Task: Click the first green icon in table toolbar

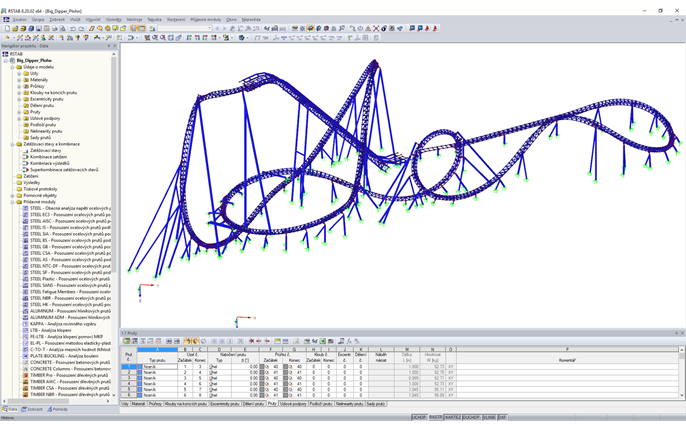Action: [126, 341]
